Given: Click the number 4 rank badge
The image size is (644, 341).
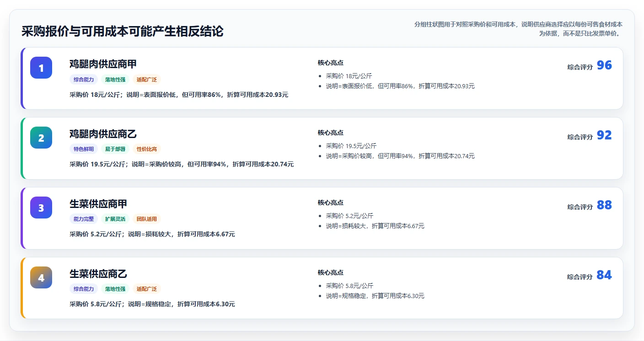Looking at the screenshot, I should coord(41,277).
